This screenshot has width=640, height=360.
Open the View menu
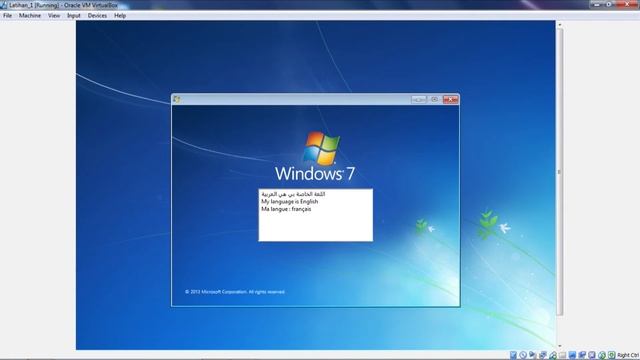point(54,16)
